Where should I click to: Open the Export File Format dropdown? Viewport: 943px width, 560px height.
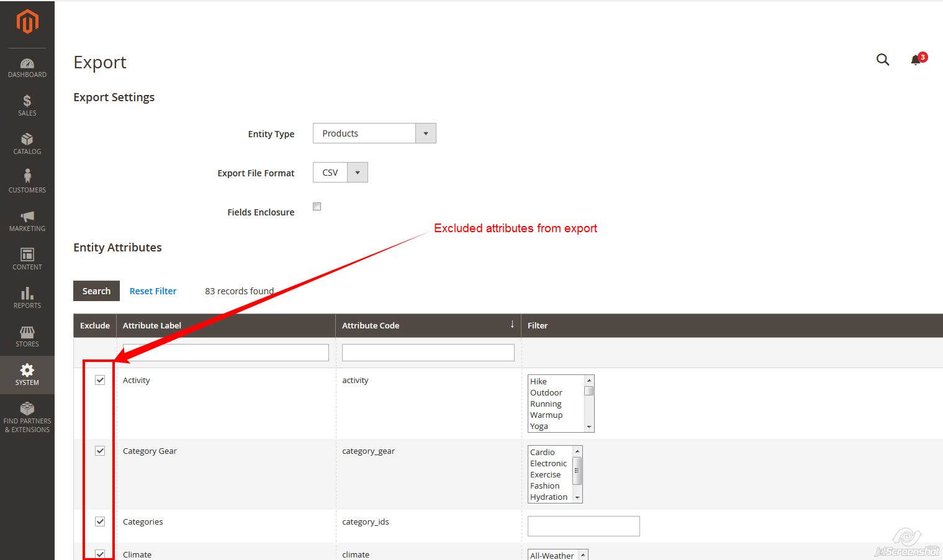(x=340, y=173)
